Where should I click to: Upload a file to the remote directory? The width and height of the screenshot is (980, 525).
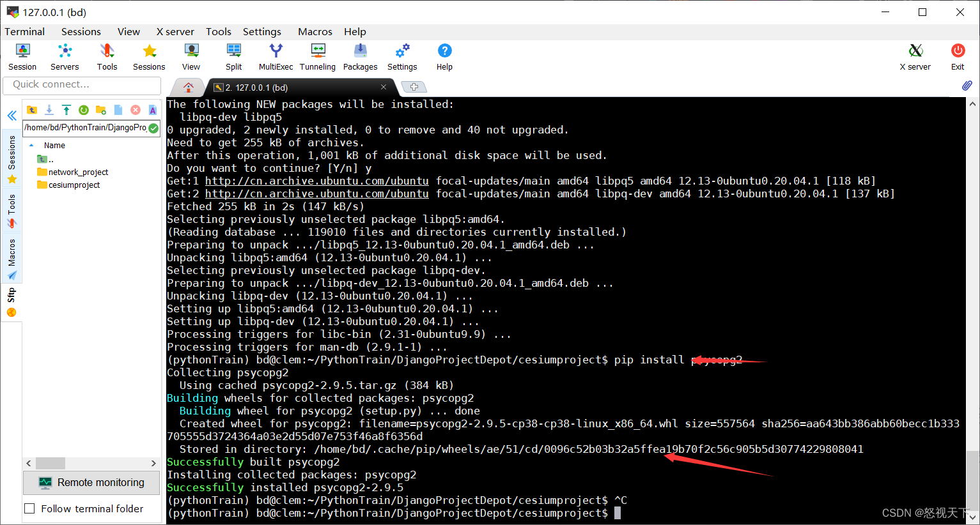point(66,109)
